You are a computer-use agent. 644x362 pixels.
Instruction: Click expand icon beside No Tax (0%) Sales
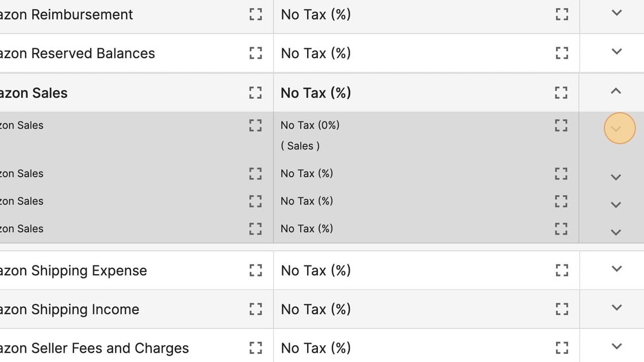tap(561, 125)
